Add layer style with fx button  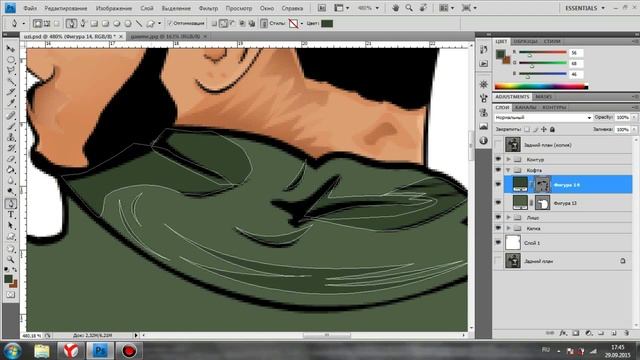[x=563, y=333]
